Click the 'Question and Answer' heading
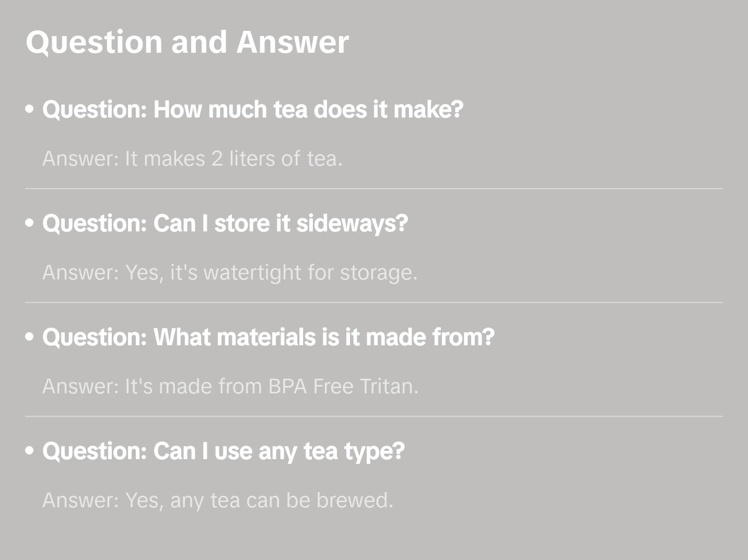Viewport: 748px width, 560px height. 187,42
